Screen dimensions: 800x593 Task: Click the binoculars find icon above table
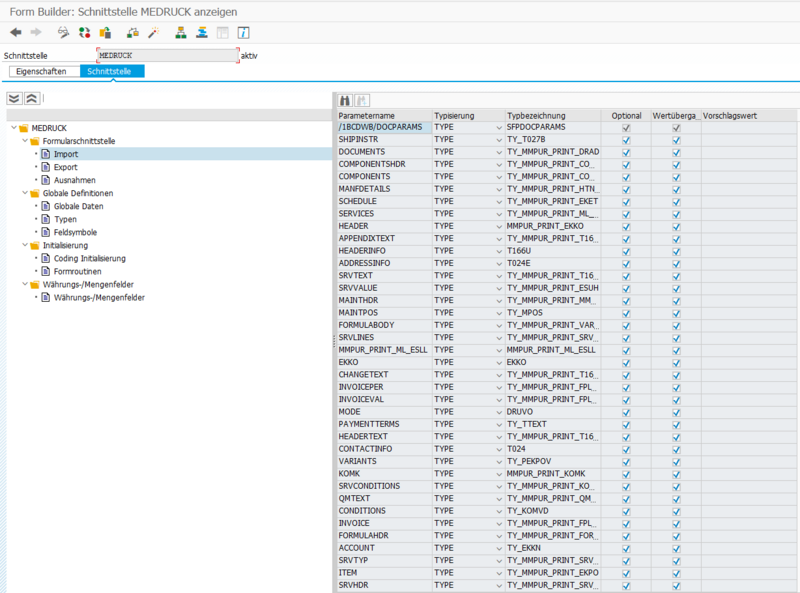(345, 100)
